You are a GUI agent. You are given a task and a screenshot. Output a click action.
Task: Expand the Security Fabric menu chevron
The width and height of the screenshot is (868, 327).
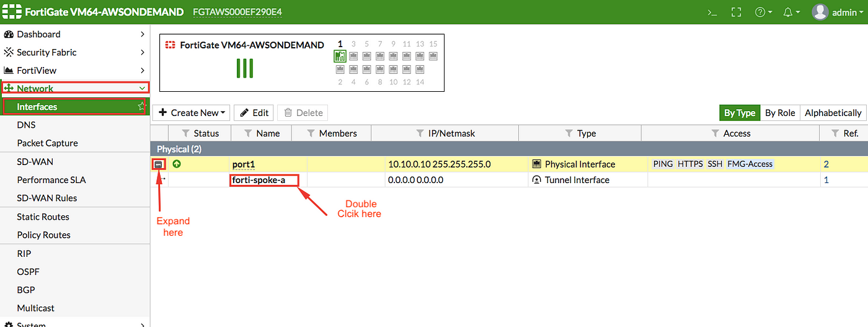pyautogui.click(x=143, y=52)
